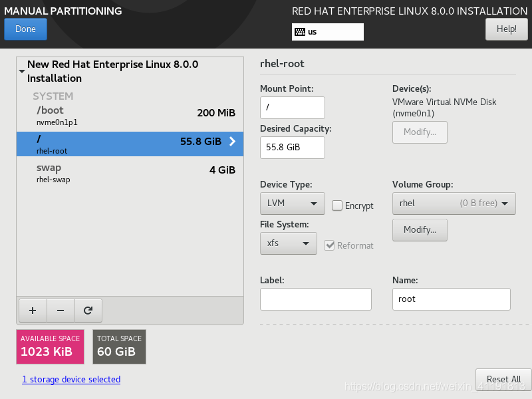Open the File System xfs dropdown

(x=289, y=243)
